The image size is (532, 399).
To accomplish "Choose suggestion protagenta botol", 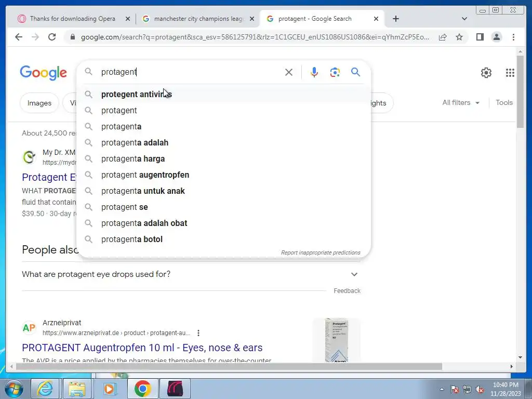I will click(x=223, y=239).
